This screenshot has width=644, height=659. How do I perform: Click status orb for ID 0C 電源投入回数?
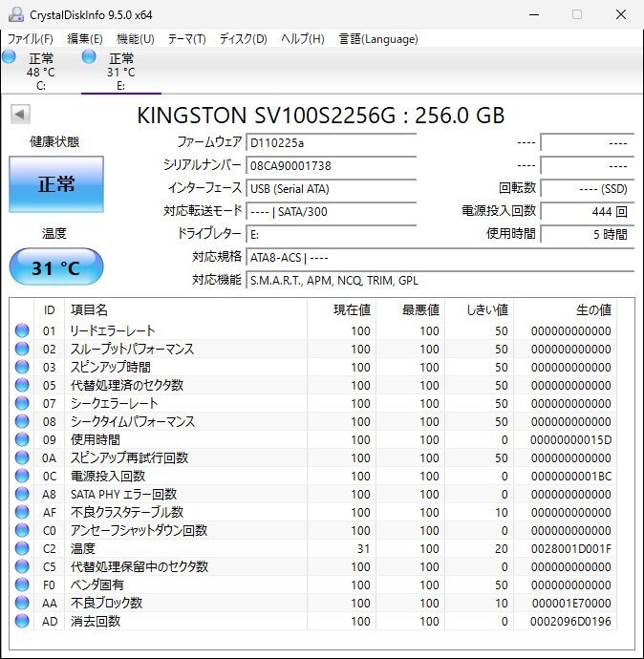pyautogui.click(x=22, y=476)
